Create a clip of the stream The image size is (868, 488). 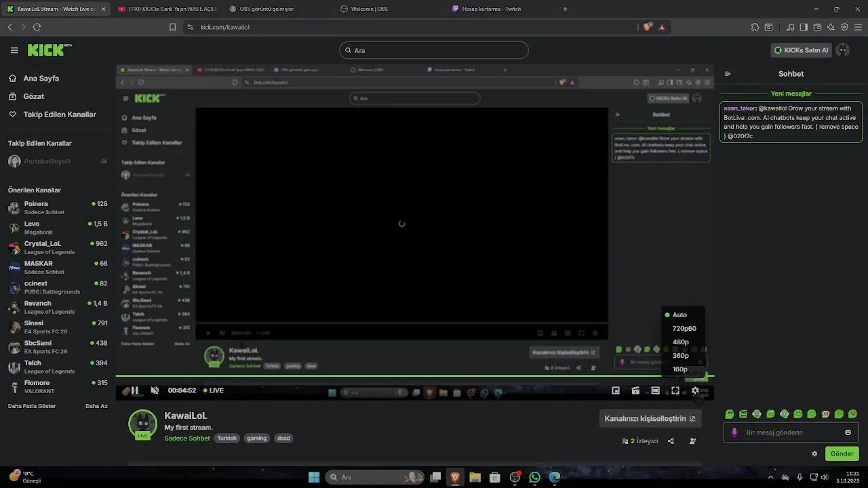[635, 390]
